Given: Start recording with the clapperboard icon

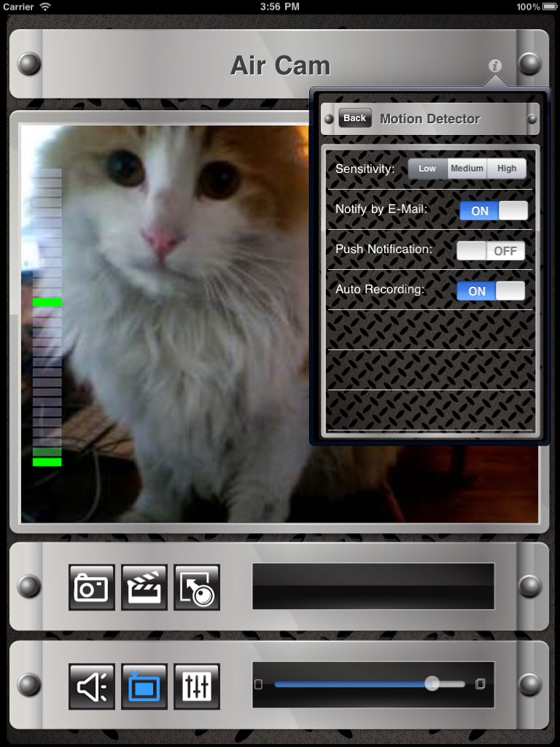Looking at the screenshot, I should tap(144, 587).
